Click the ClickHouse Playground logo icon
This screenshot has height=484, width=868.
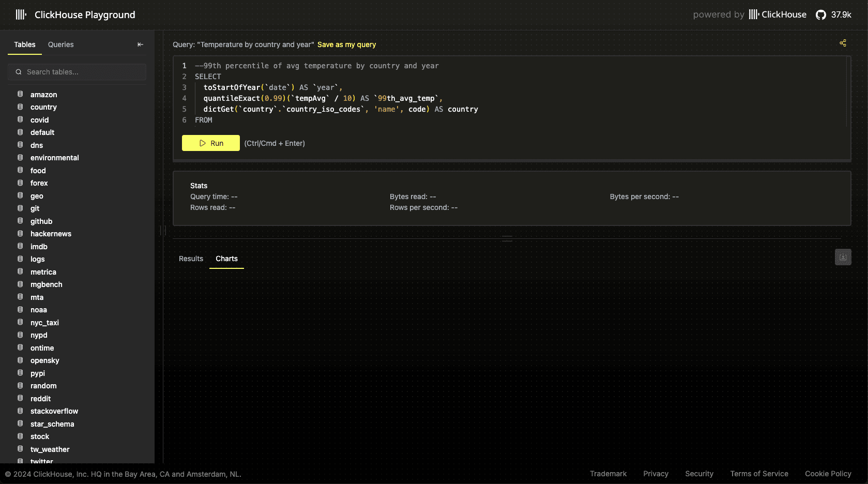pyautogui.click(x=21, y=14)
